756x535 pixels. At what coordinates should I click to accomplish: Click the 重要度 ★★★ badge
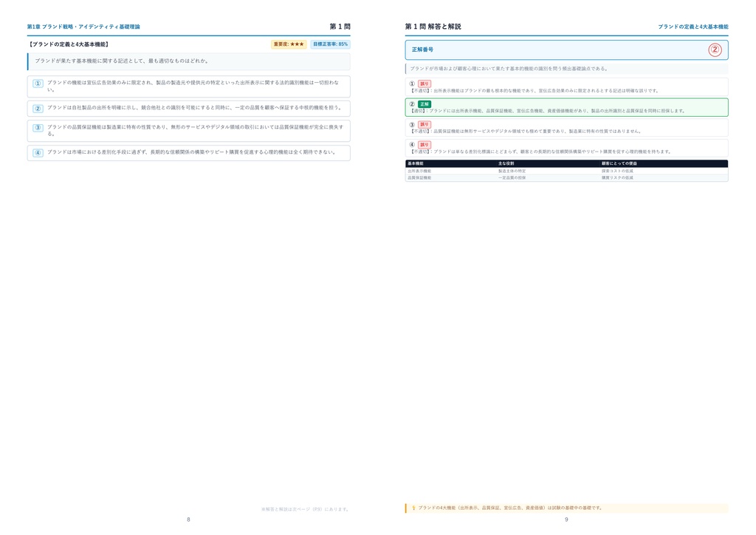pos(289,44)
